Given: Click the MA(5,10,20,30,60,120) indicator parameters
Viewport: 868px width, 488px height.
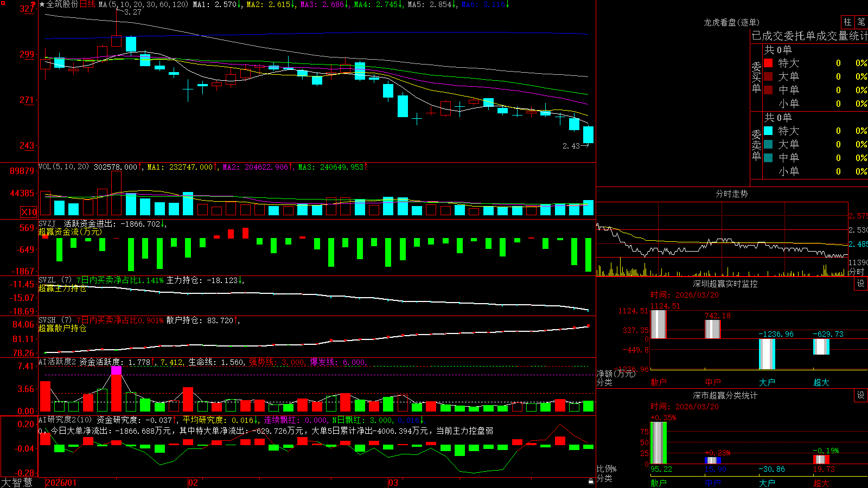Looking at the screenshot, I should (x=143, y=4).
